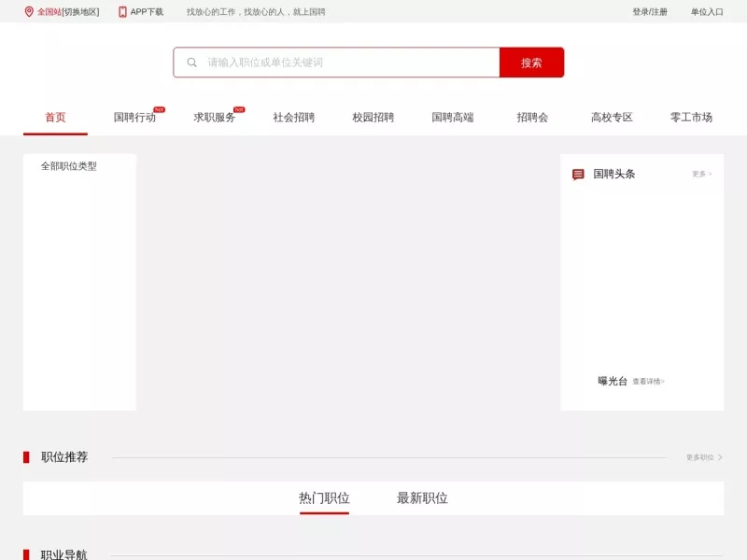Viewport: 747px width, 560px height.
Task: Click the 职业导航 section heading
Action: coord(64,554)
